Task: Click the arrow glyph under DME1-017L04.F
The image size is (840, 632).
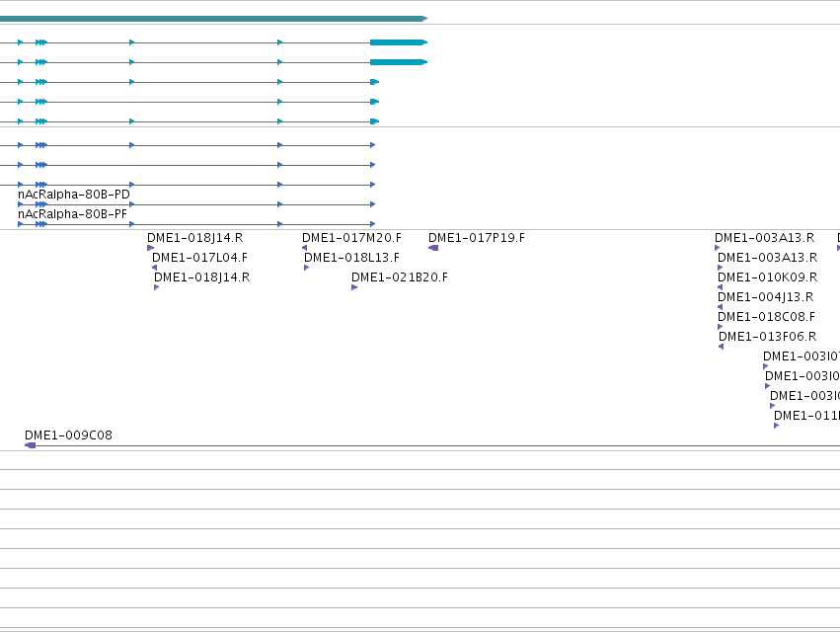Action: click(154, 268)
